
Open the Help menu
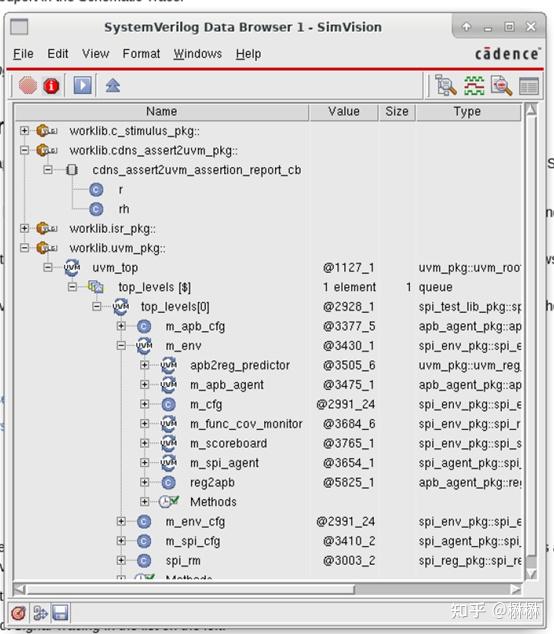[x=248, y=54]
